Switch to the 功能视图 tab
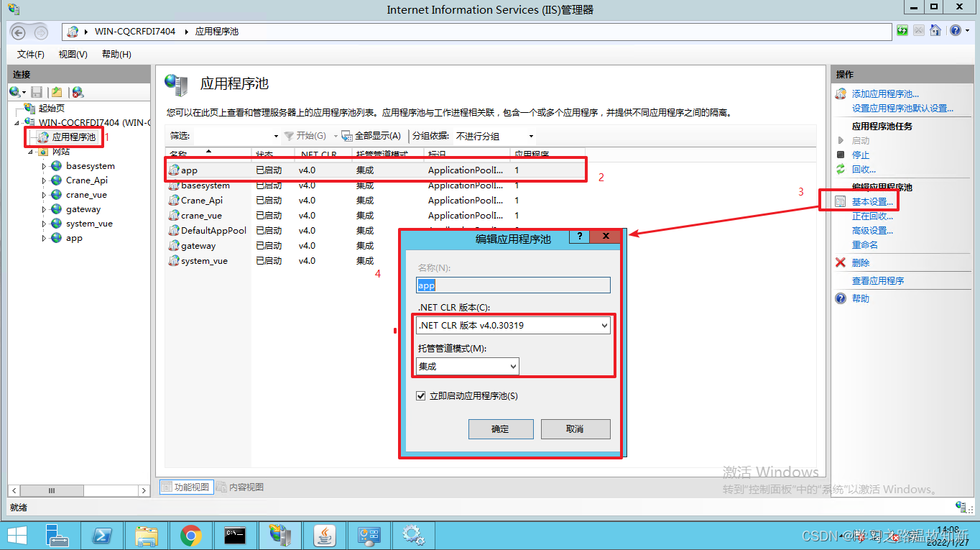The height and width of the screenshot is (550, 980). 185,487
